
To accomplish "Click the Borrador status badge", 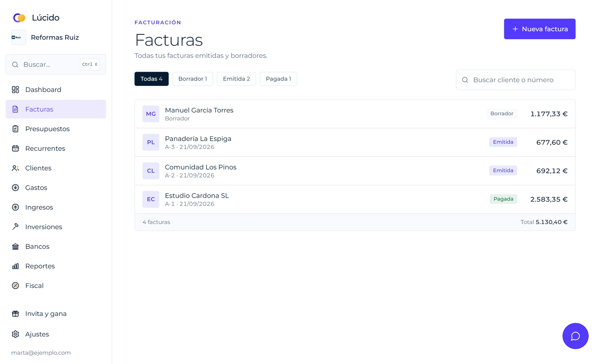I will pyautogui.click(x=502, y=113).
